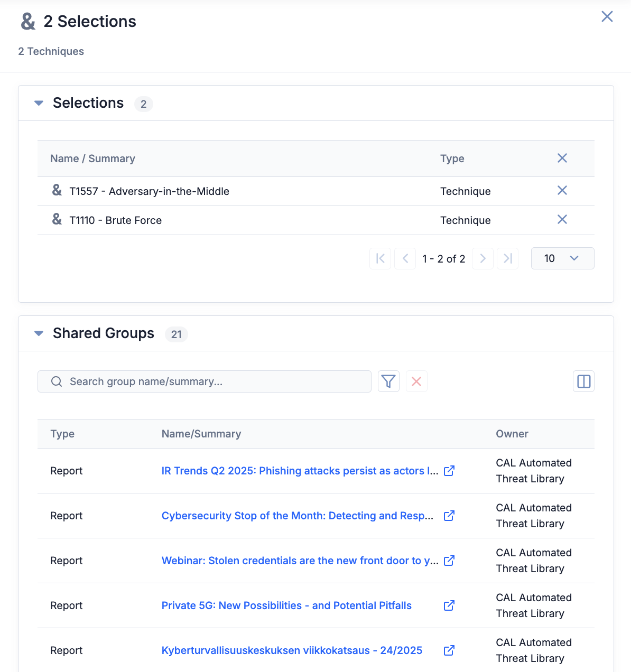Open IR Trends Q2 2025 report externally
Screen dimensions: 631x672
[449, 471]
